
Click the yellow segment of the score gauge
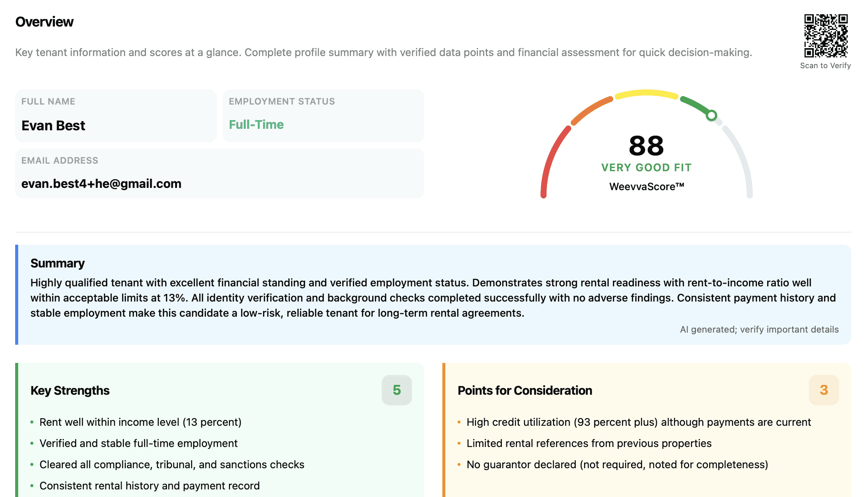647,93
